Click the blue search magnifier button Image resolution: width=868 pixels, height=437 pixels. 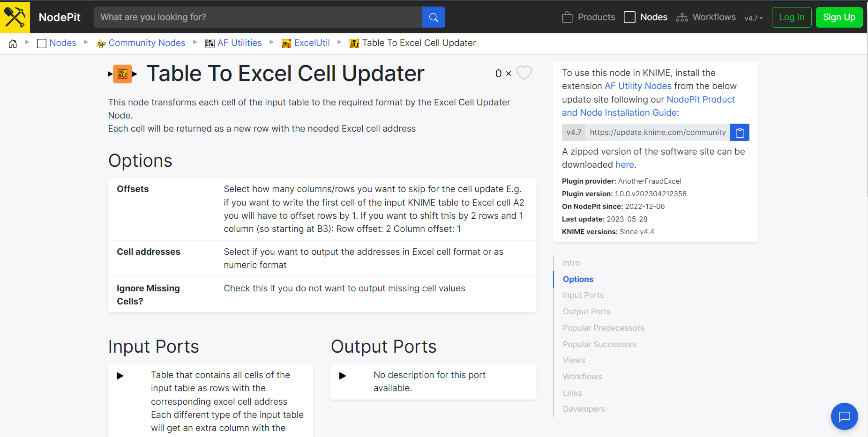434,17
